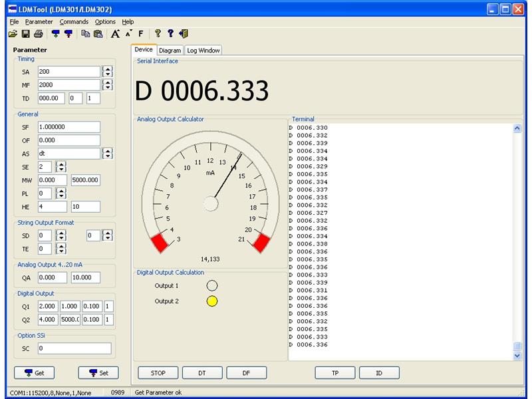Click the DF command button
Viewport: 532px width, 399px height.
click(246, 373)
